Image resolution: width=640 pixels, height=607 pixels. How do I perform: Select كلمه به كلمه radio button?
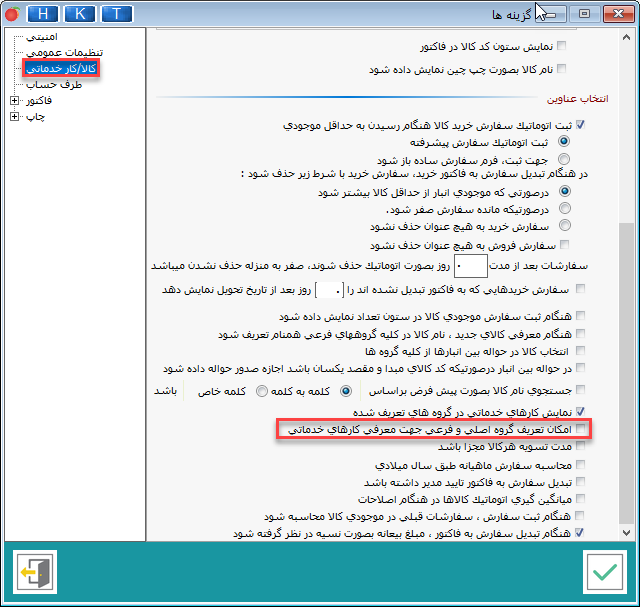pyautogui.click(x=346, y=391)
